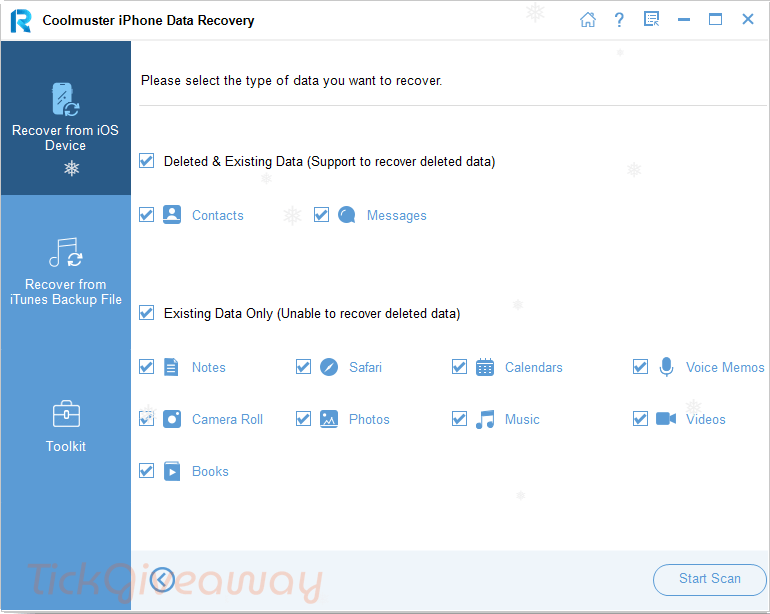Click the Photos text label
Viewport: 770px width, 614px height.
[369, 419]
